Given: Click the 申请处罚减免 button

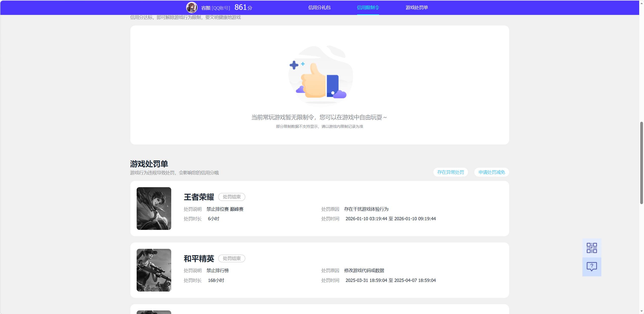Looking at the screenshot, I should click(492, 172).
